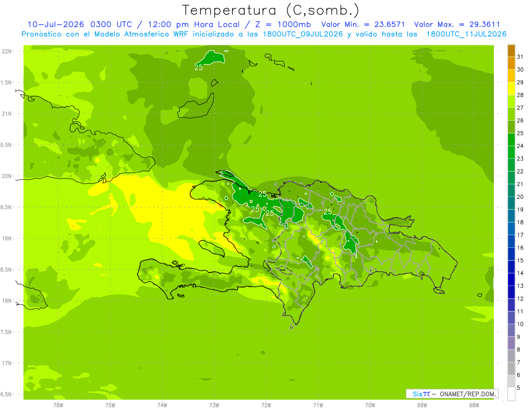Click the 75W longitude axis label

point(110,405)
